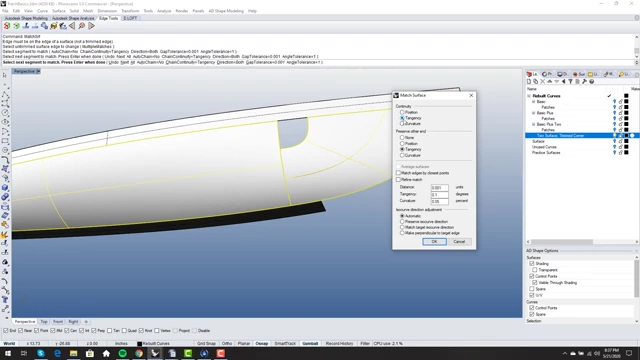Viewport: 640px width, 360px height.
Task: Switch to the Top viewport tab
Action: point(44,322)
